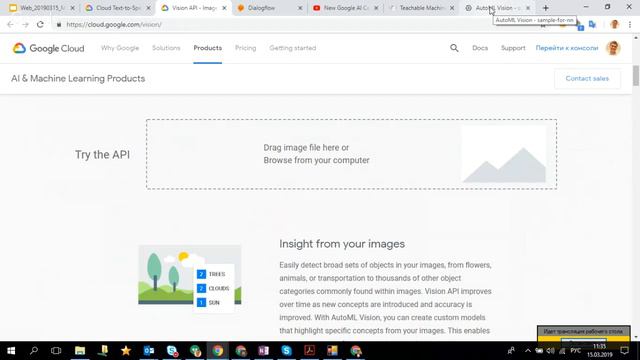Click the volume icon in system tray
Viewport: 640px width, 360px height.
551,351
